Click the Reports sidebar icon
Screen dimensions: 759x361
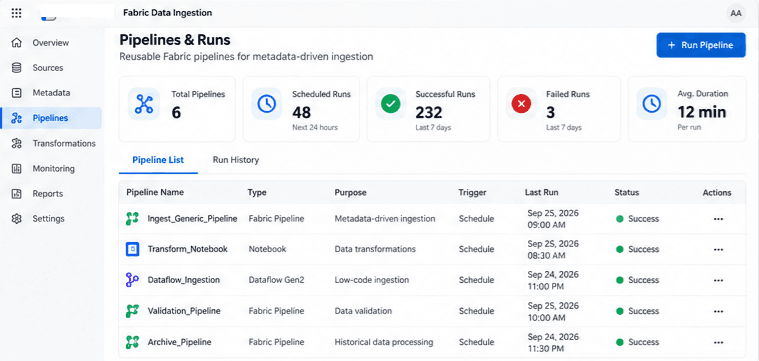coord(17,194)
